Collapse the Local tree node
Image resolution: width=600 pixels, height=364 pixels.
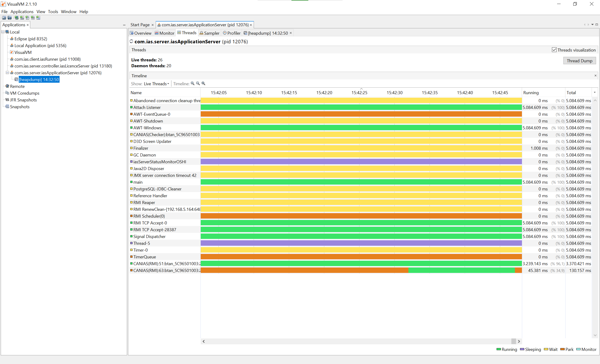pos(3,32)
